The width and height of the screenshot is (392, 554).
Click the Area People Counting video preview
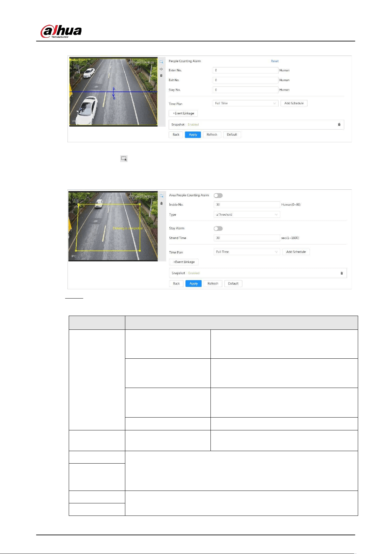click(x=113, y=227)
